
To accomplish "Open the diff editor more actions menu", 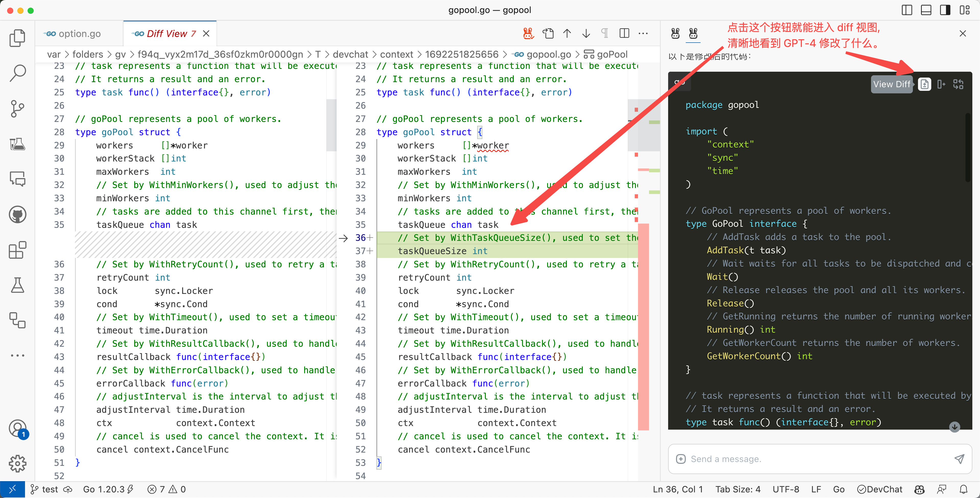I will [643, 33].
